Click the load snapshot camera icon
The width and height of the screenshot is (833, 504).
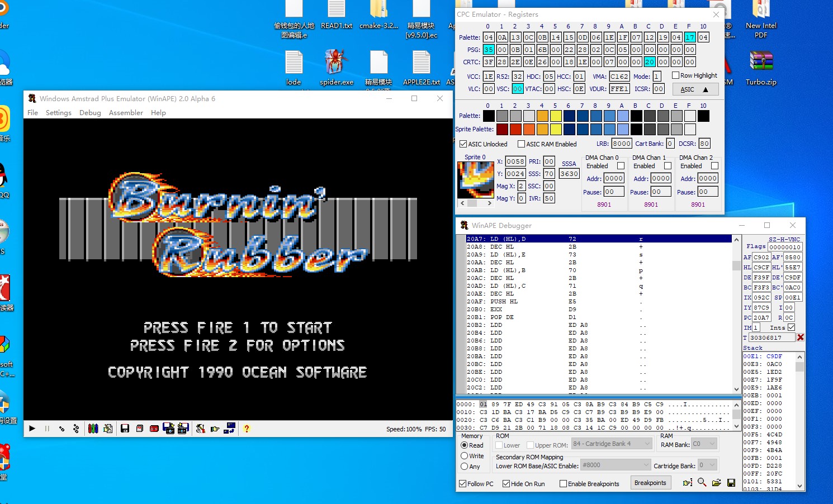point(183,429)
